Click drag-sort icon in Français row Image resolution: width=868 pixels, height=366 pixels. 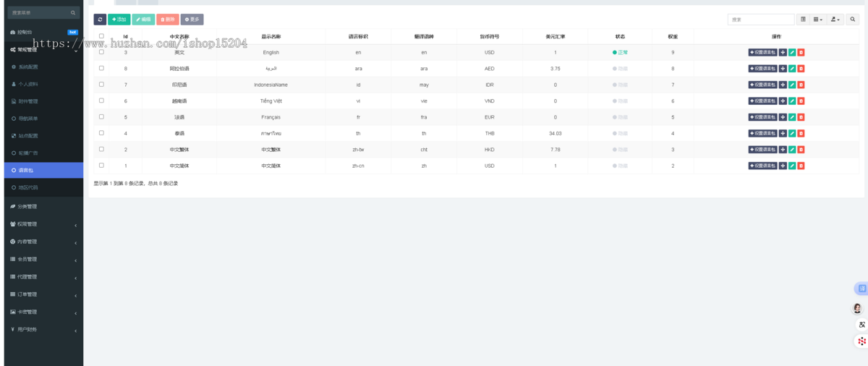[x=783, y=117]
